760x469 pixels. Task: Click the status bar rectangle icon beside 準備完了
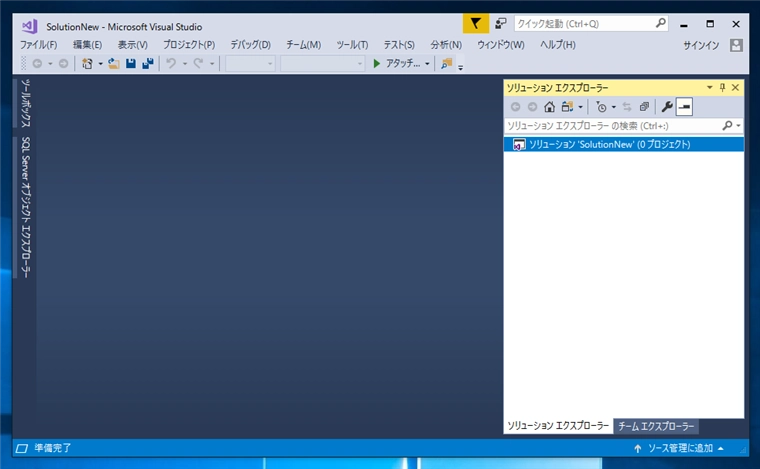tap(22, 448)
